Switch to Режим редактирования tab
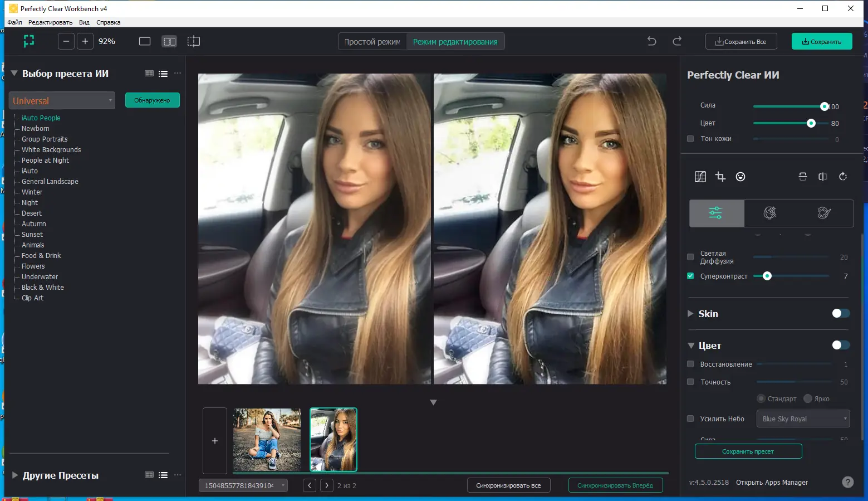 coord(455,42)
